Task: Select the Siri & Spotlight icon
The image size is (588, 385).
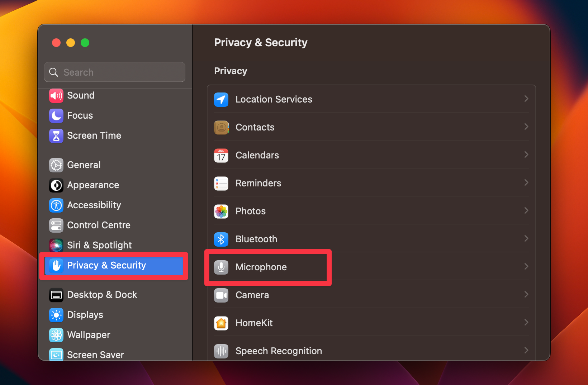Action: 56,245
